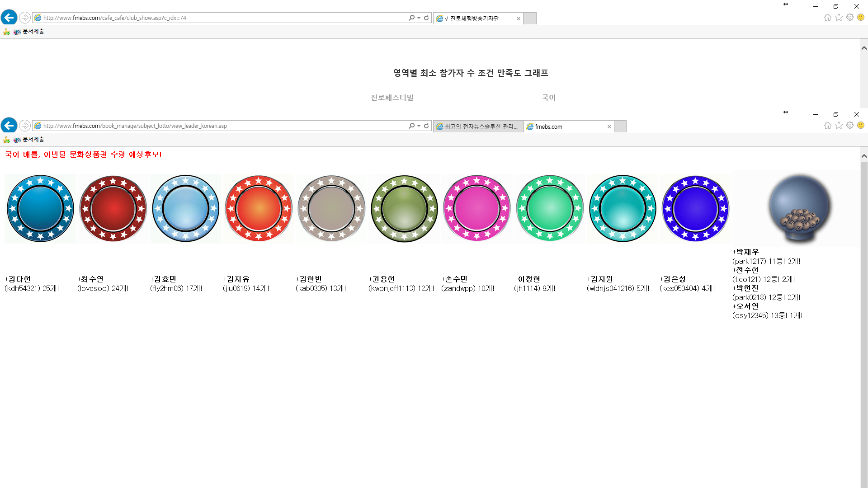This screenshot has width=868, height=488.
Task: Open Tools gear in front window toolbar
Action: 850,125
